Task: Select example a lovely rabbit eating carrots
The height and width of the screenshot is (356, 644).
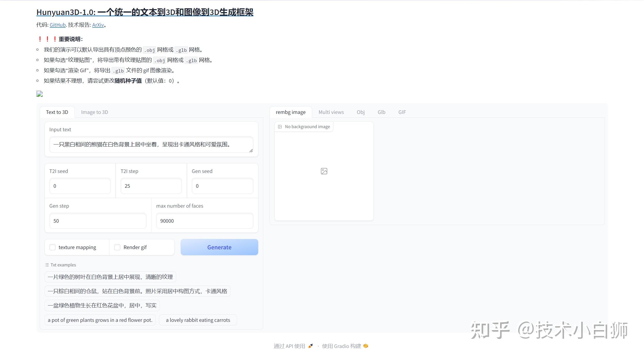Action: pyautogui.click(x=198, y=320)
